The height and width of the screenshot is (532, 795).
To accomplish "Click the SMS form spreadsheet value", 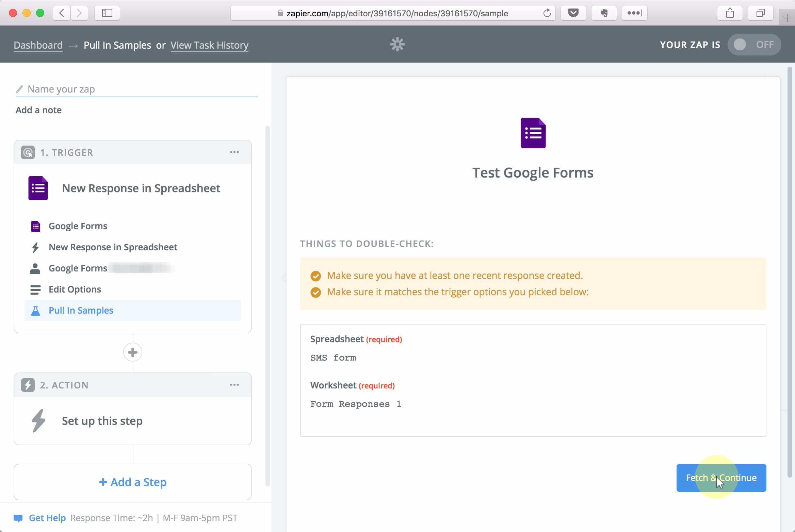I will pyautogui.click(x=333, y=358).
